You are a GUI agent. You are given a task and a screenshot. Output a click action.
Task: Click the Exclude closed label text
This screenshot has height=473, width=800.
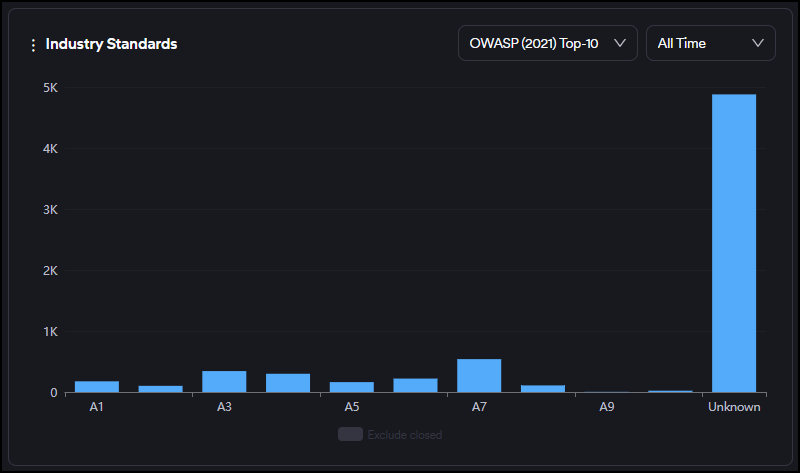click(x=404, y=435)
